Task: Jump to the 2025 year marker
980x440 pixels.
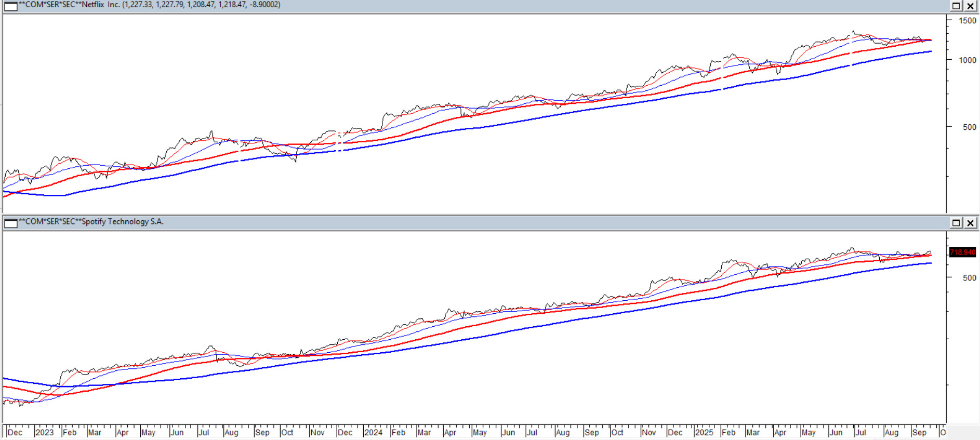Action: [x=704, y=432]
